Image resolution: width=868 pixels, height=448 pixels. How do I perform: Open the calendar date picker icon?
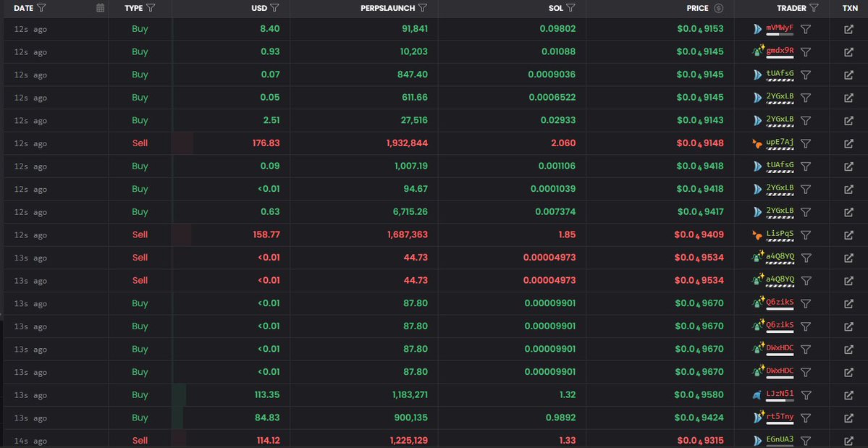pos(100,8)
